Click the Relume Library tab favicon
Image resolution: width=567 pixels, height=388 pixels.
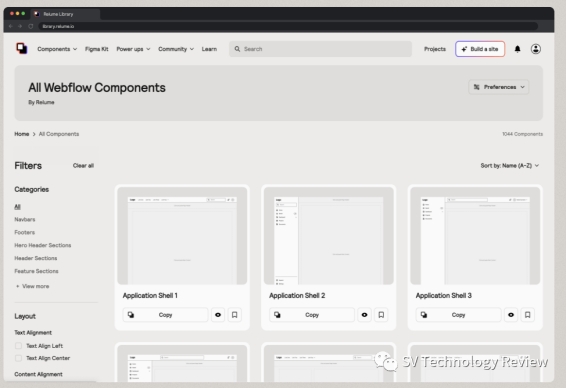(37, 14)
